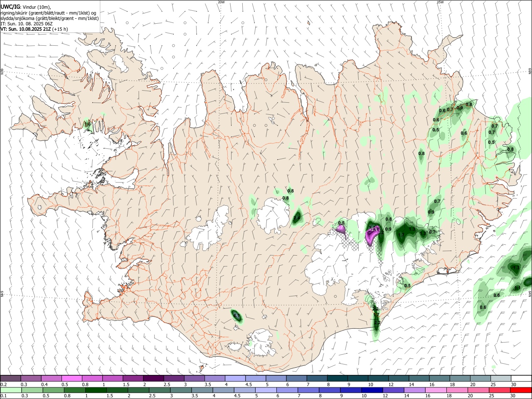Pick the light gray 25 swatch in upper legend
Viewport: 532px width, 399px height.
pyautogui.click(x=500, y=378)
